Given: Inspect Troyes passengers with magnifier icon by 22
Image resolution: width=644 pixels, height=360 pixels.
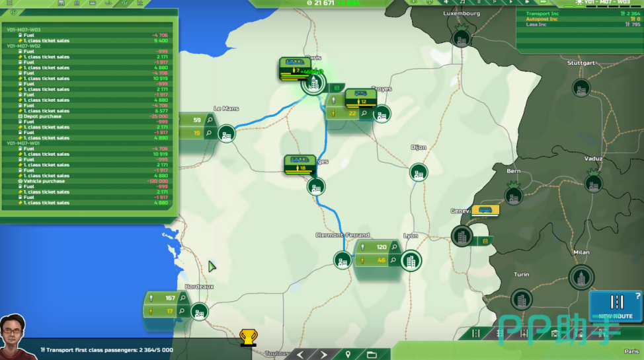Looking at the screenshot, I should click(364, 114).
